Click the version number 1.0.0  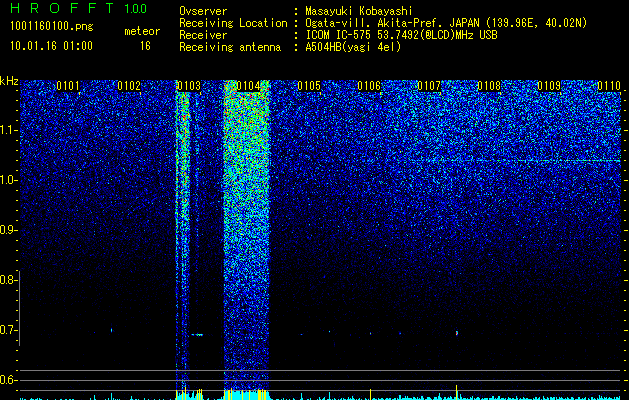(135, 9)
